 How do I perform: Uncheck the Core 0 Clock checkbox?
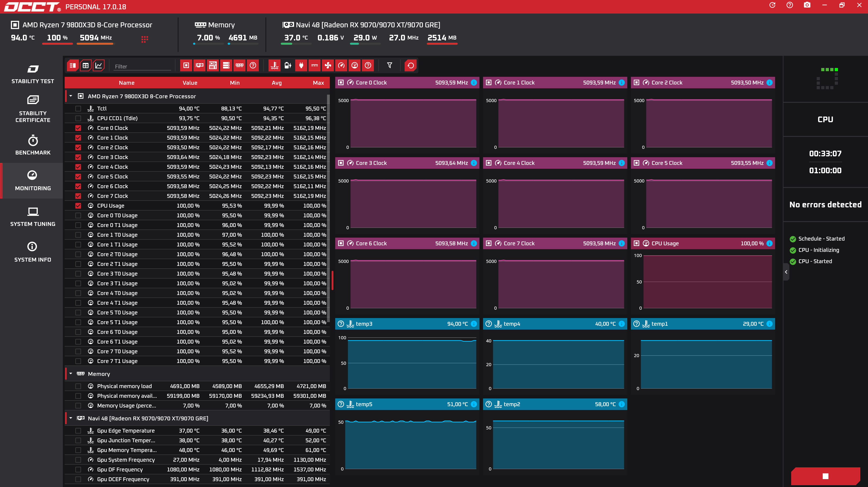click(78, 128)
